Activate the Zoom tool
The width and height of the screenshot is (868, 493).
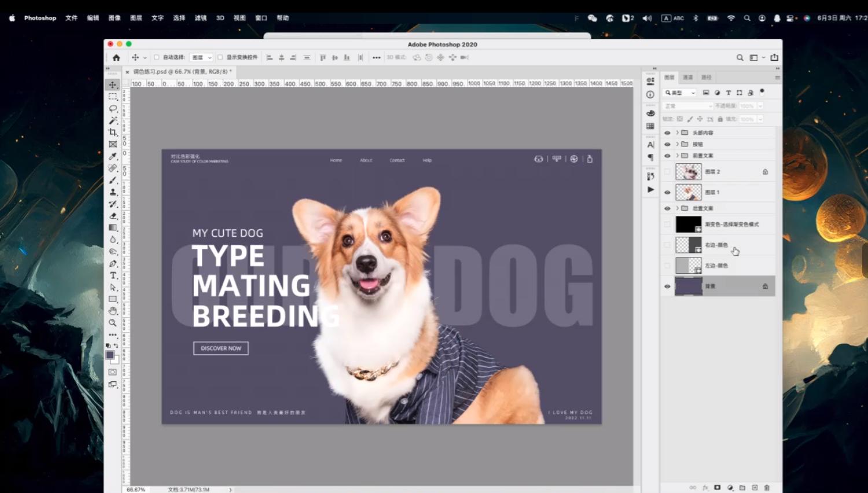coord(113,323)
